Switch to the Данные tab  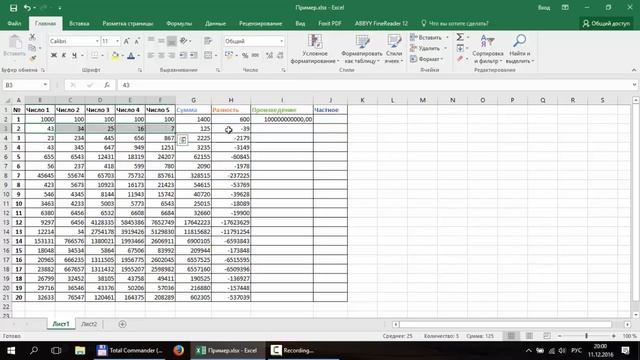[x=216, y=24]
